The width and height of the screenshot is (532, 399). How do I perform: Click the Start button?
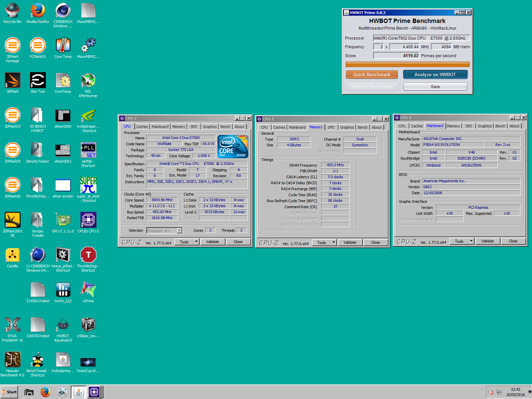point(9,392)
